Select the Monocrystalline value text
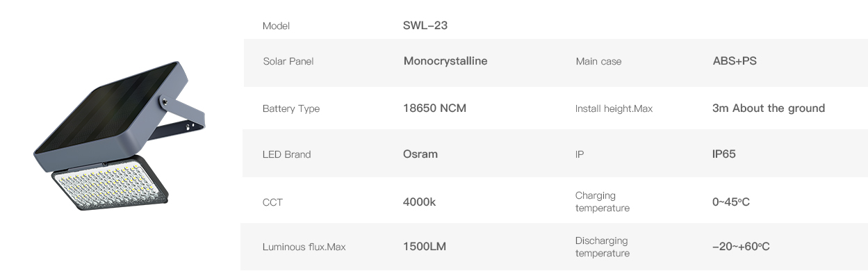 coord(445,61)
